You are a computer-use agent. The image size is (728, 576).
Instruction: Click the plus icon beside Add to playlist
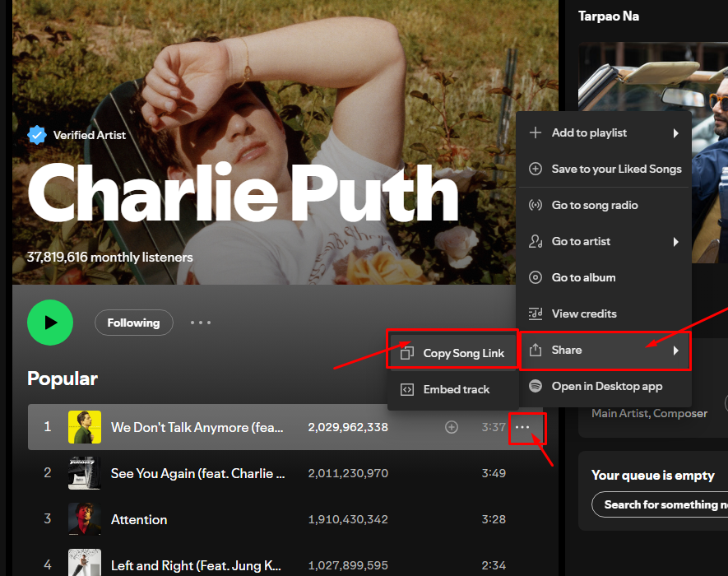pos(536,132)
